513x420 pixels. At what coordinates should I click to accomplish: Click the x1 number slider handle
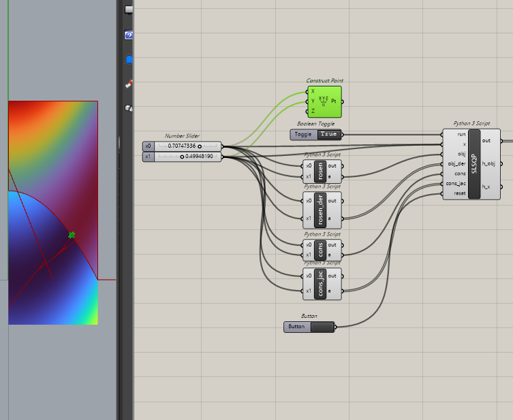click(x=182, y=157)
